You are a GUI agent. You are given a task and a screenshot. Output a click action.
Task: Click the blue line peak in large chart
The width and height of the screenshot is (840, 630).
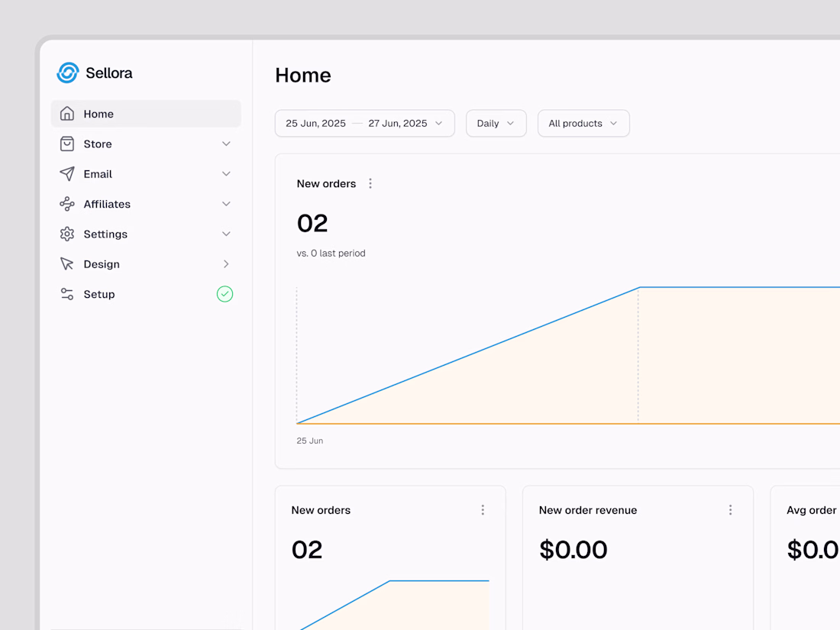click(639, 288)
